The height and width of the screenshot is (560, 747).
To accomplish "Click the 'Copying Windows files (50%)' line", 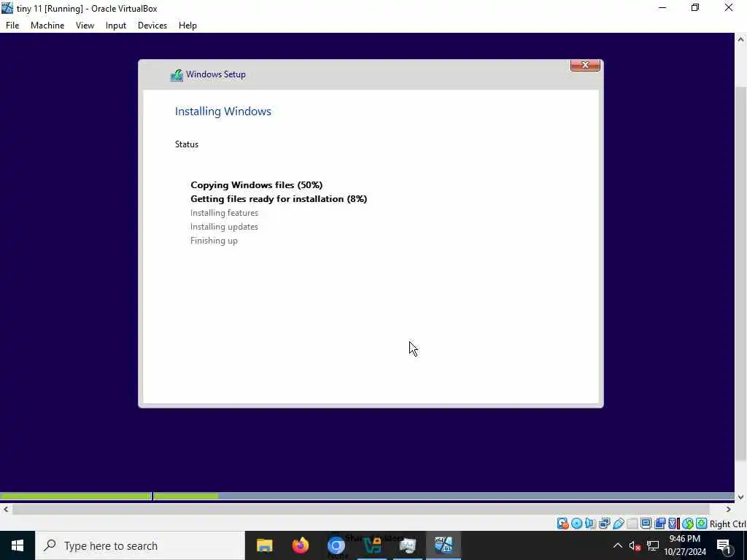I will pyautogui.click(x=256, y=184).
